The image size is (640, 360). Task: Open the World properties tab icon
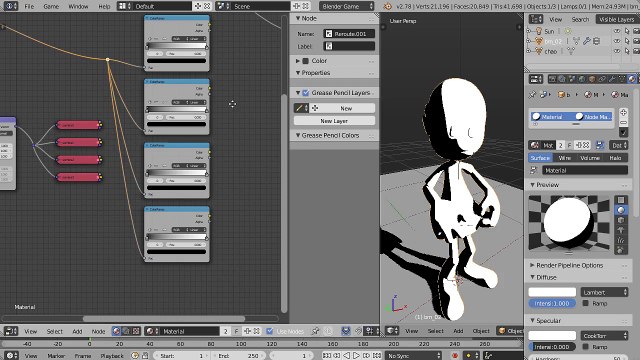click(x=582, y=79)
